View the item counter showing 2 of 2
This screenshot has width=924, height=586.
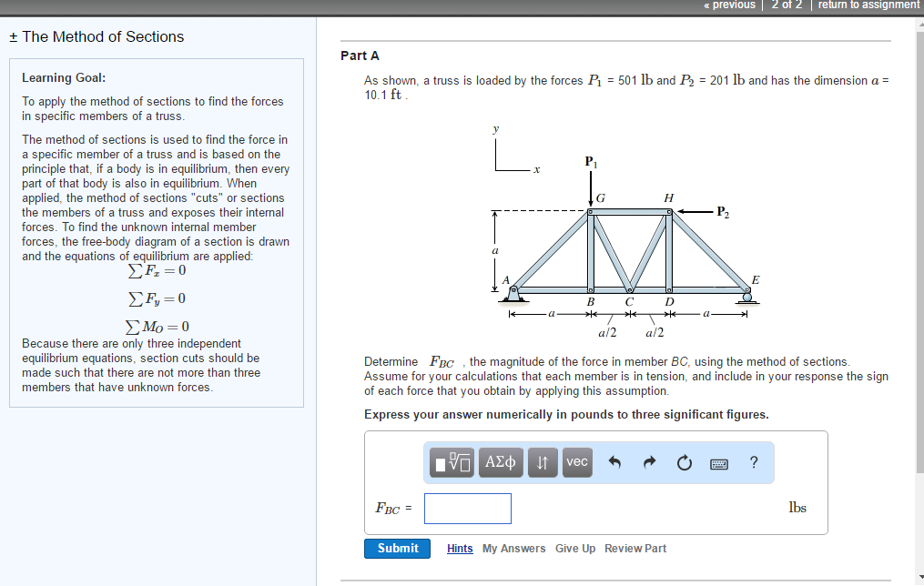[786, 5]
